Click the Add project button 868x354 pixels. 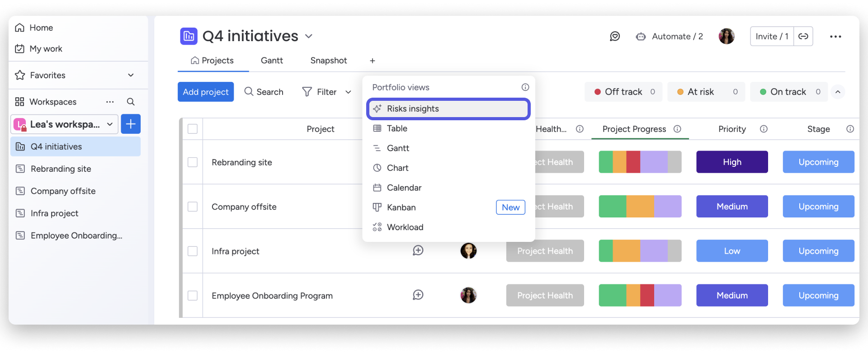(206, 92)
